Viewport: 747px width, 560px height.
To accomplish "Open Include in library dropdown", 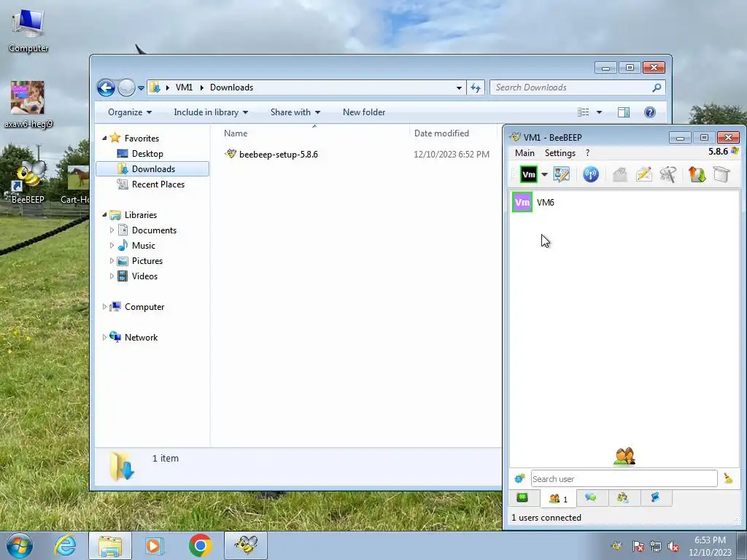I will pos(211,112).
